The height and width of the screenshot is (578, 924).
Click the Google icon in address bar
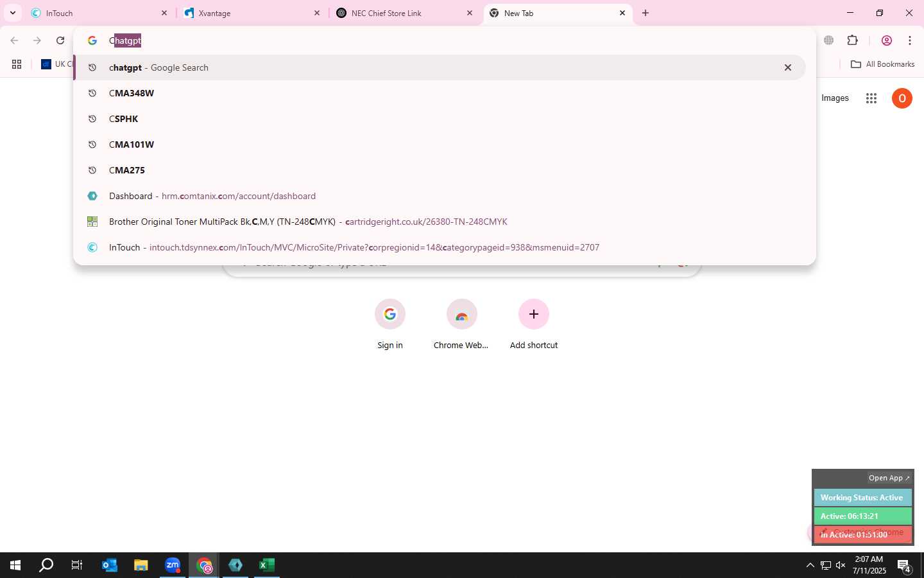point(92,40)
